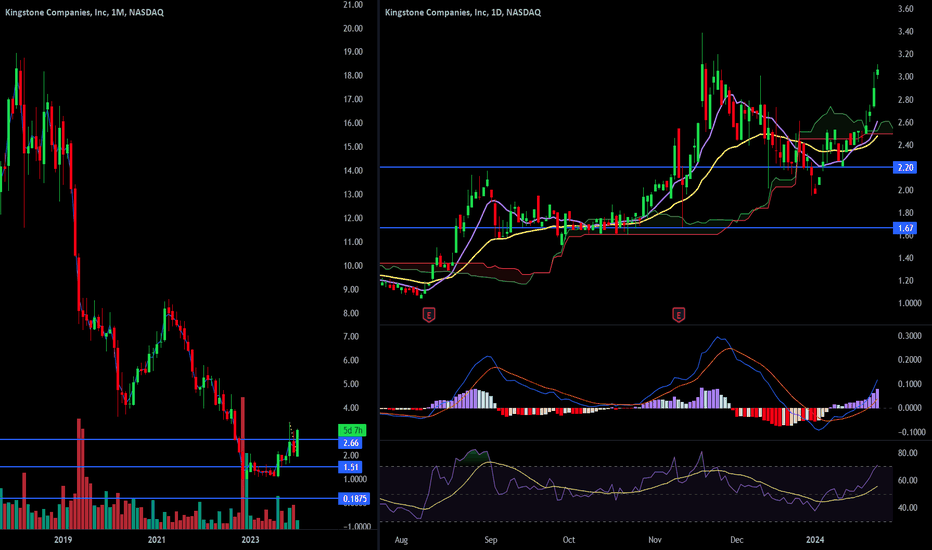Image resolution: width=932 pixels, height=550 pixels.
Task: Click the Sep label on daily time axis
Action: (x=490, y=540)
